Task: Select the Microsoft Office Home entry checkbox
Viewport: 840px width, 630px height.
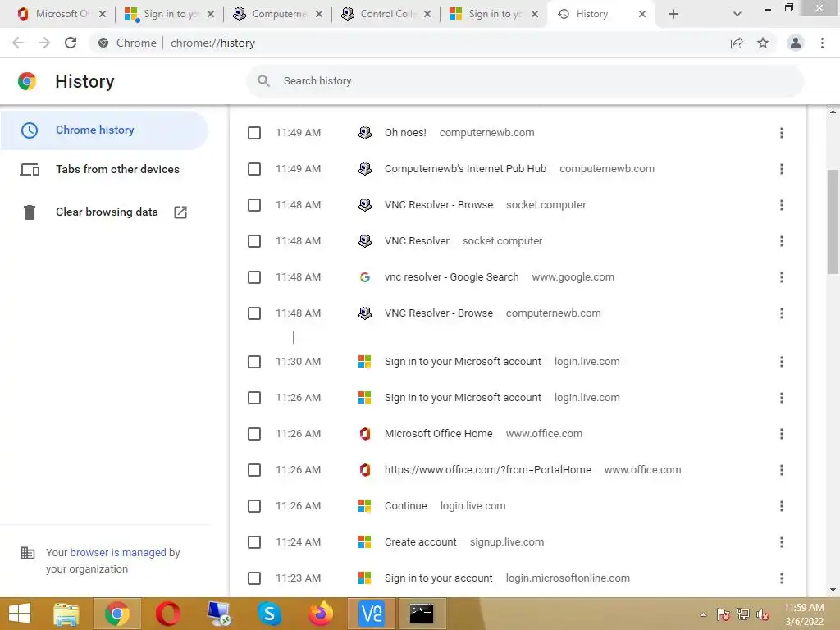Action: point(254,434)
